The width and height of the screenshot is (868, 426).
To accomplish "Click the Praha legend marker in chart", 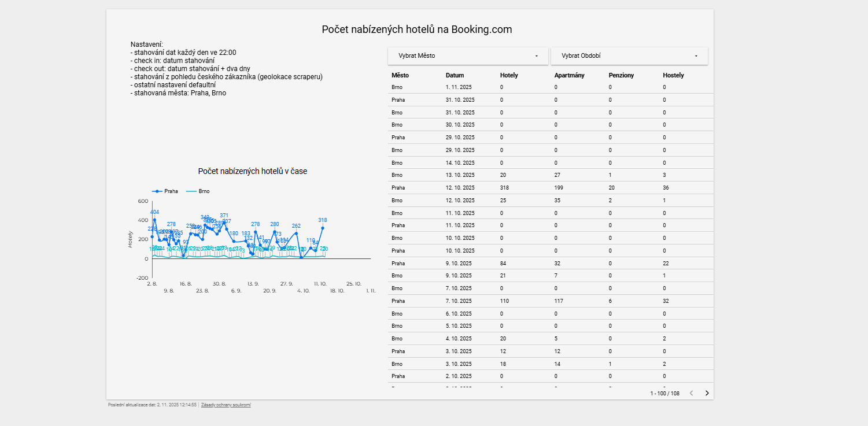I will tap(157, 191).
